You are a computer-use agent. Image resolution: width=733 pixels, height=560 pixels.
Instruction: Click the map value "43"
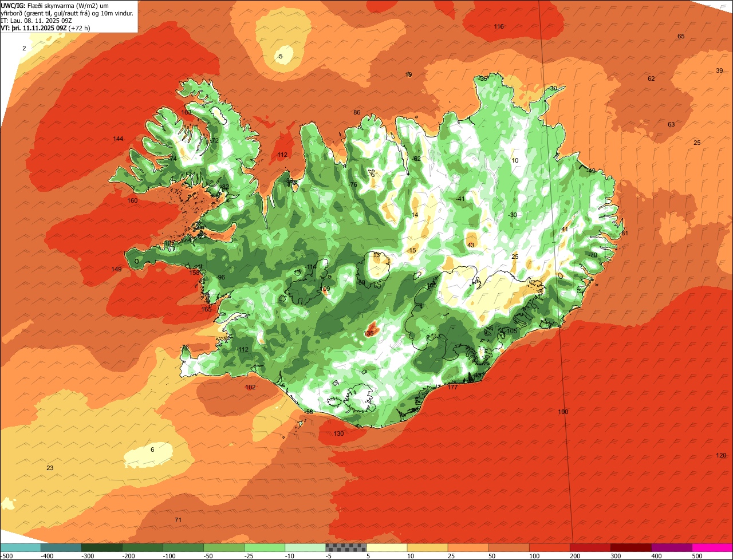pos(471,244)
